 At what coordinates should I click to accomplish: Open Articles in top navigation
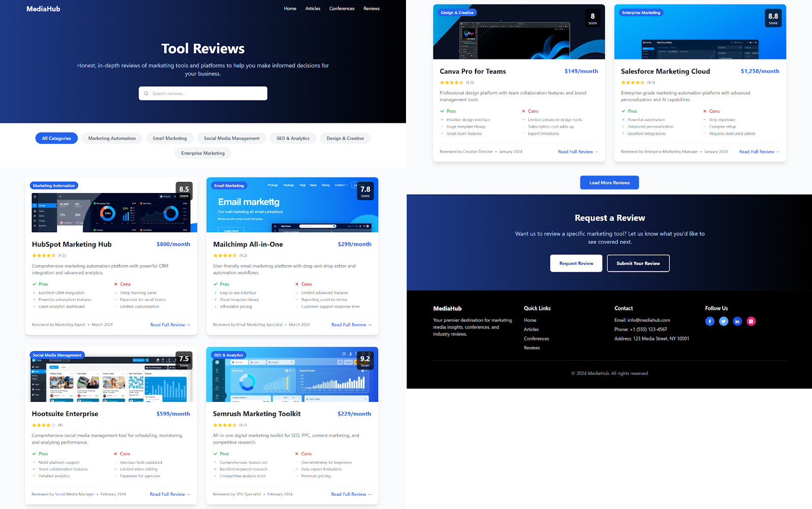point(313,9)
